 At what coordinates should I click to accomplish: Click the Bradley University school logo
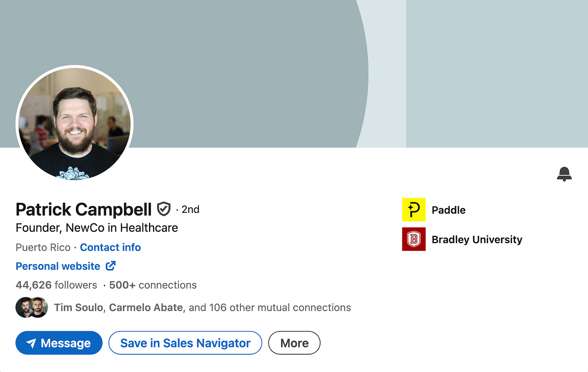pyautogui.click(x=413, y=239)
